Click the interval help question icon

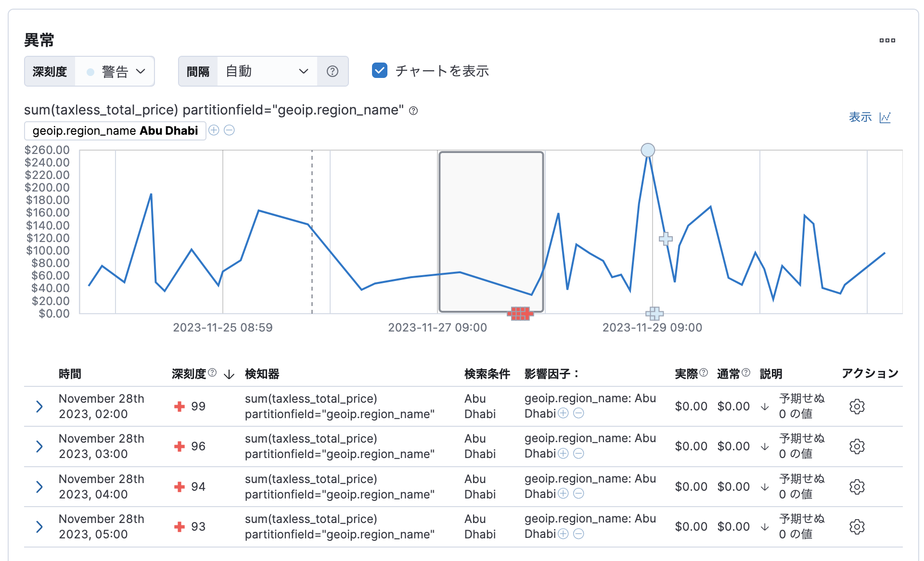332,71
